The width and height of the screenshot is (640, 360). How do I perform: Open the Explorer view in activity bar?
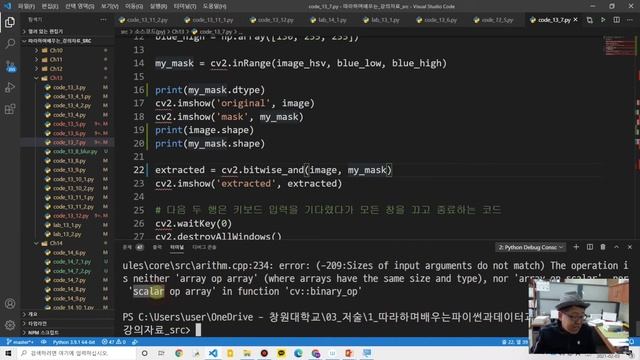(10, 22)
